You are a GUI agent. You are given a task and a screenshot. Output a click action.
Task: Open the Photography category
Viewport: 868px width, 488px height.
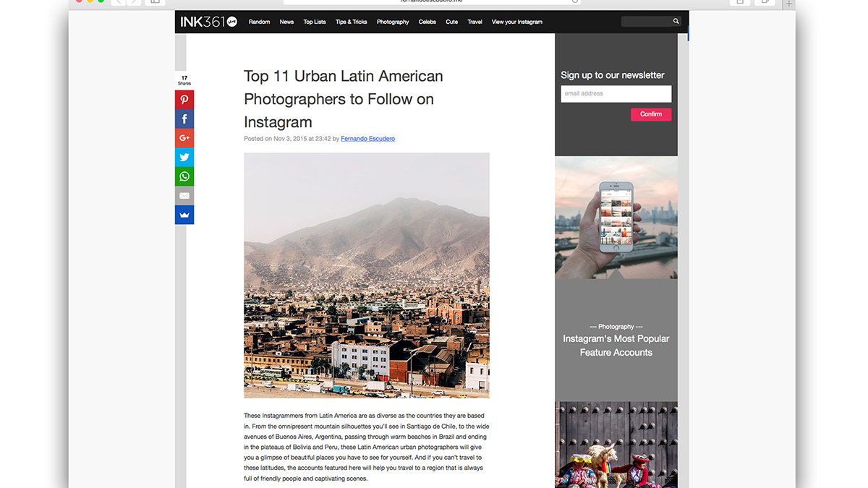(x=393, y=22)
